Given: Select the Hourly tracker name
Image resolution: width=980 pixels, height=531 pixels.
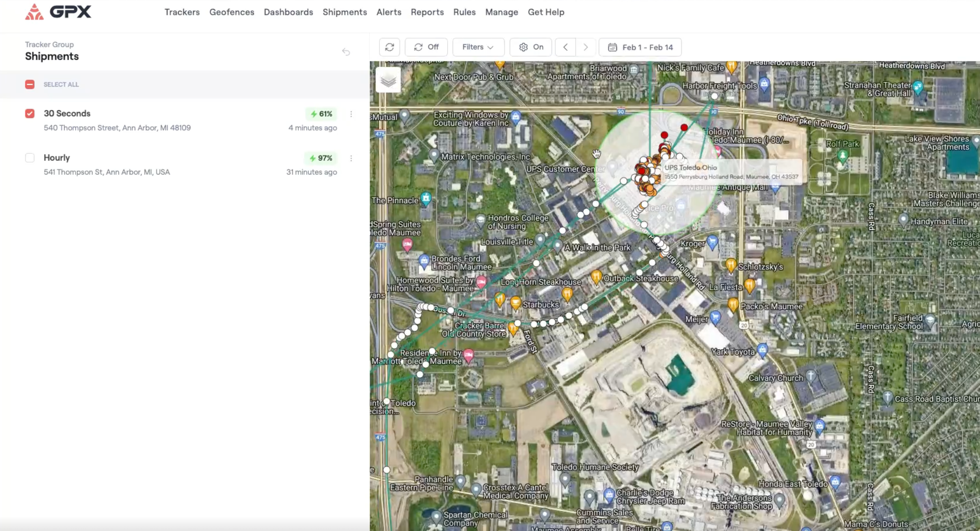Looking at the screenshot, I should click(57, 157).
